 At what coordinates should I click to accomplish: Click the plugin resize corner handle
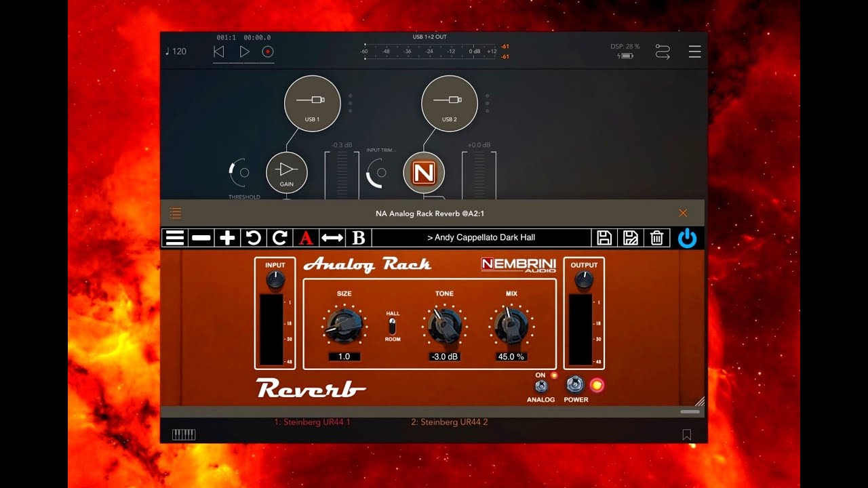pyautogui.click(x=699, y=401)
